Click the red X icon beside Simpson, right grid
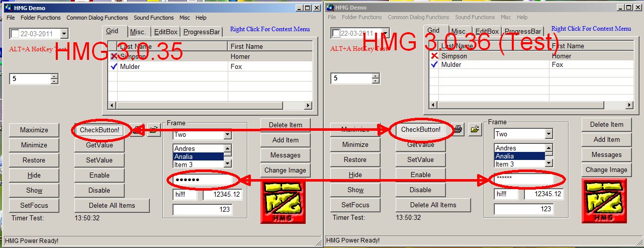The height and width of the screenshot is (248, 644). [434, 56]
